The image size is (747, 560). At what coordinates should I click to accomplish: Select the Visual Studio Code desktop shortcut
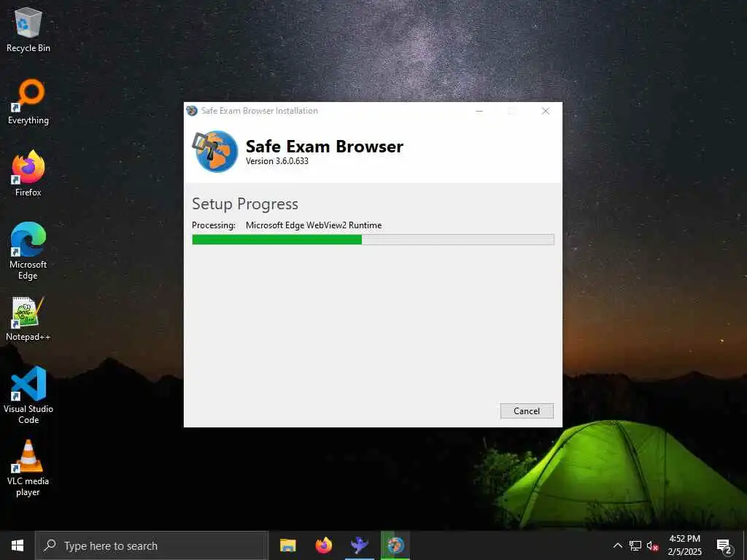point(28,395)
